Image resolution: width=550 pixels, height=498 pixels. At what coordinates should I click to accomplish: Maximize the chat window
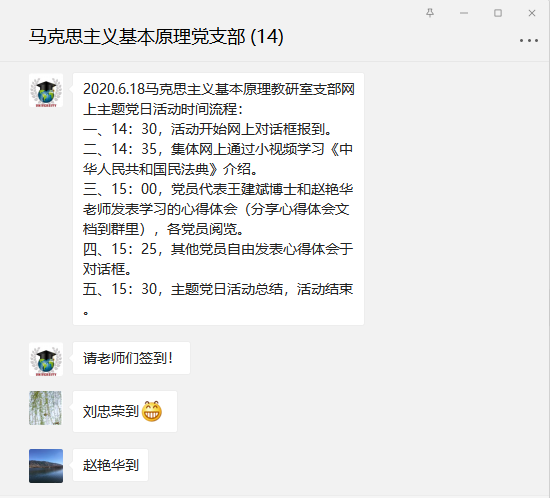coord(498,13)
